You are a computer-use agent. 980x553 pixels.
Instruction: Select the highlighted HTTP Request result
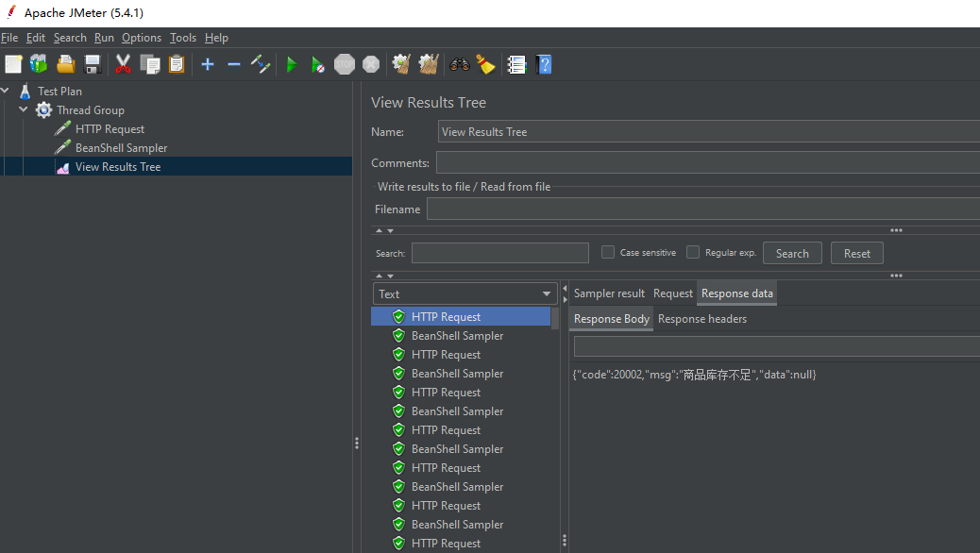pos(461,317)
